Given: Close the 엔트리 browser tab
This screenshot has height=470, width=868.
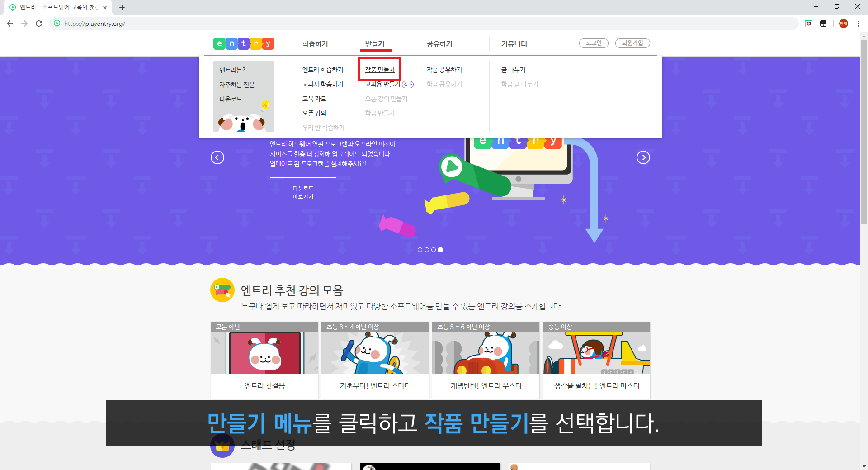Looking at the screenshot, I should 105,8.
